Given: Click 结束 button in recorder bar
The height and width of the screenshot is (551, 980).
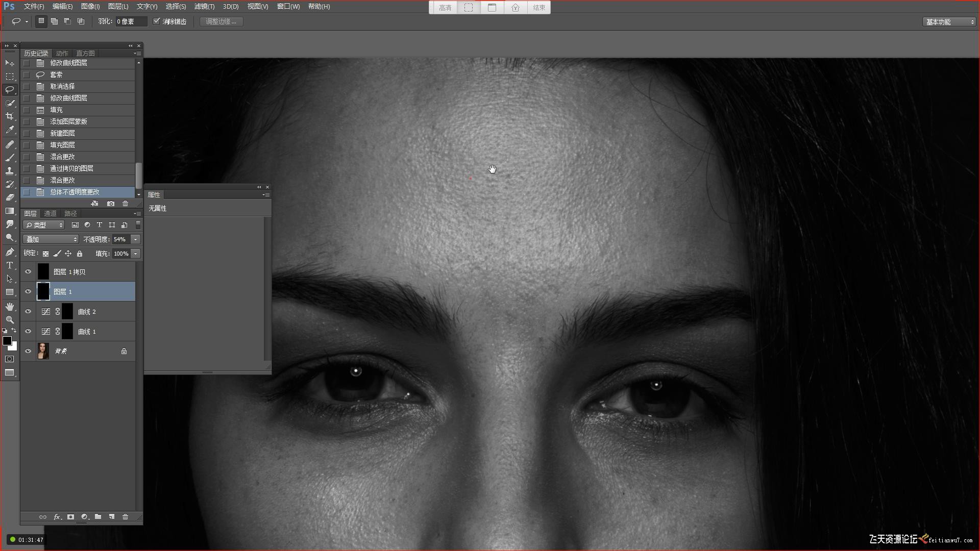Looking at the screenshot, I should pyautogui.click(x=539, y=8).
